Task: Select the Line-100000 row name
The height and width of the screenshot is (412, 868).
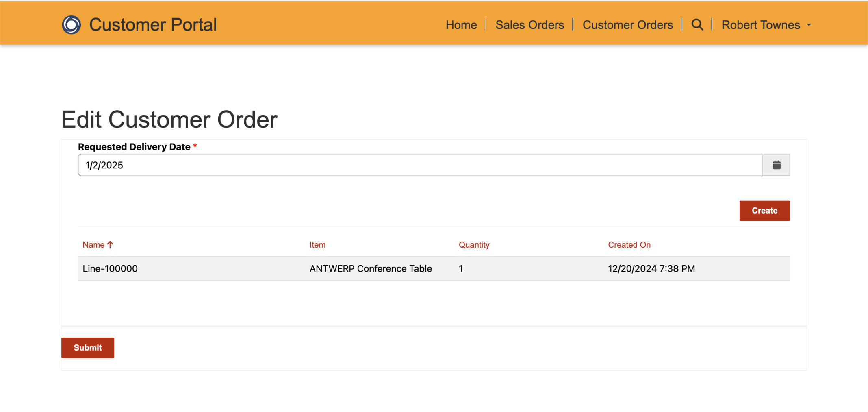Action: (110, 268)
